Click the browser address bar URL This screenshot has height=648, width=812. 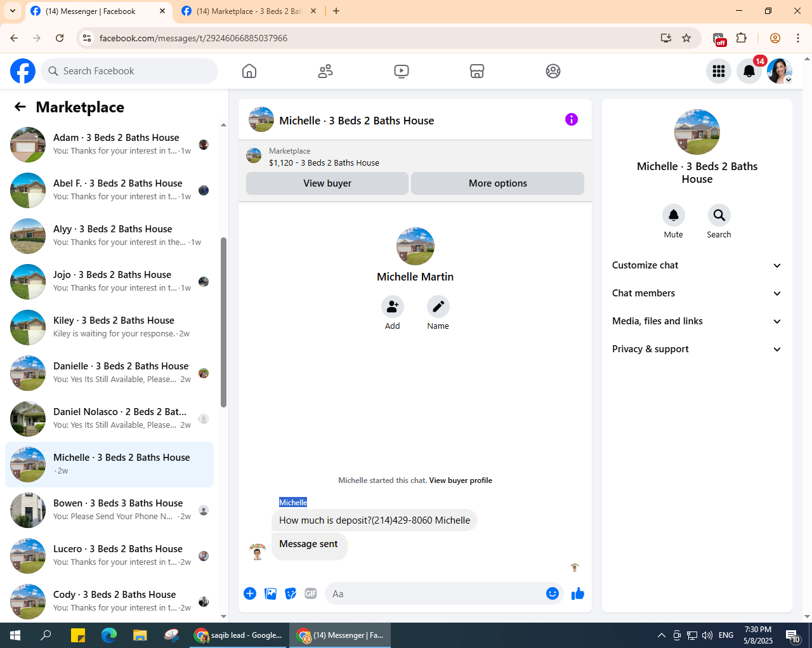(193, 38)
